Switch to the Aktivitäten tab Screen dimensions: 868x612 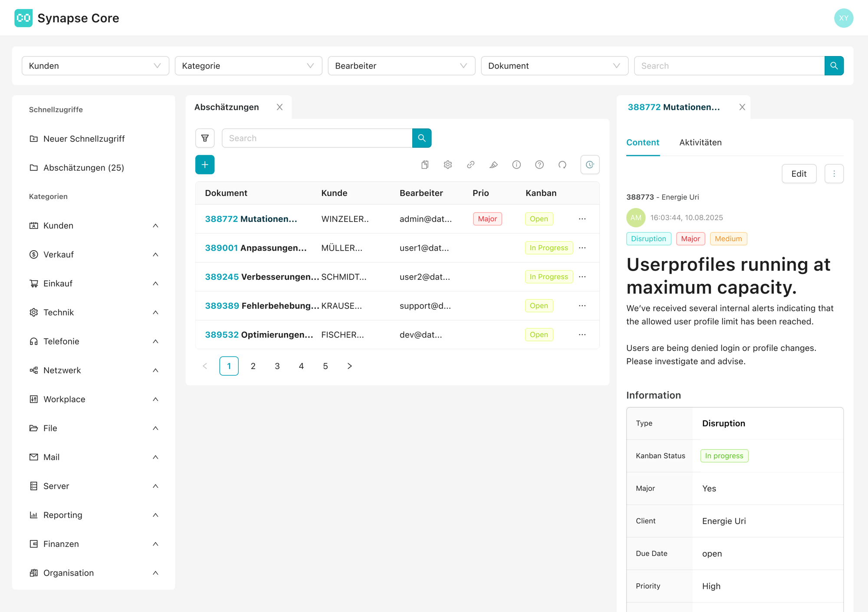[700, 142]
